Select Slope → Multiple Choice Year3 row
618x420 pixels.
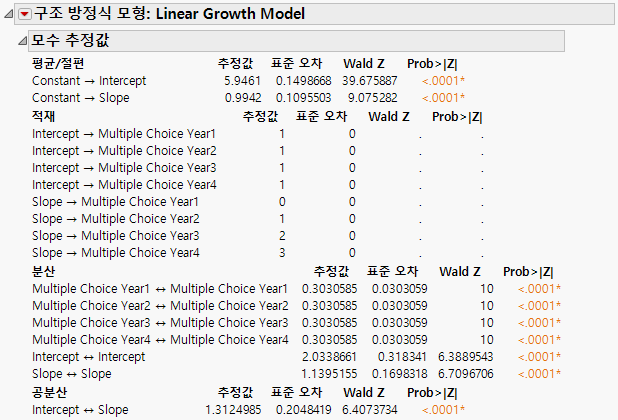click(115, 236)
